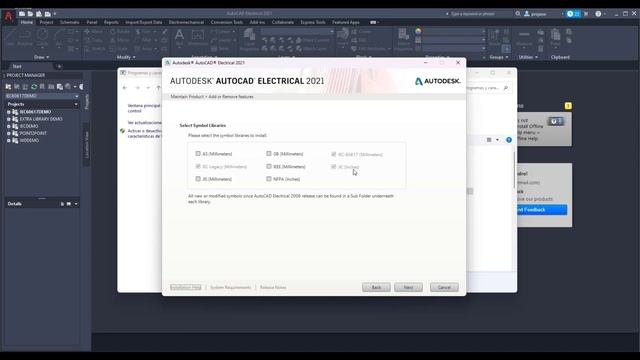Expand the WDDEMO project tree node
The height and width of the screenshot is (360, 640).
9,140
